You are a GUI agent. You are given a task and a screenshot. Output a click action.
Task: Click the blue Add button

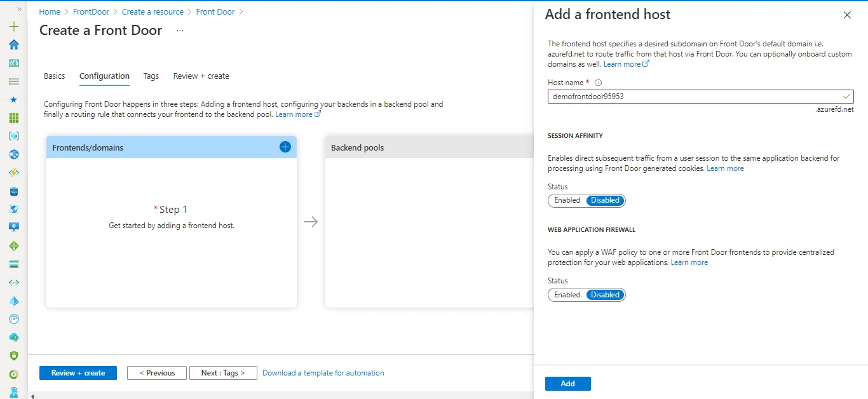click(x=567, y=384)
